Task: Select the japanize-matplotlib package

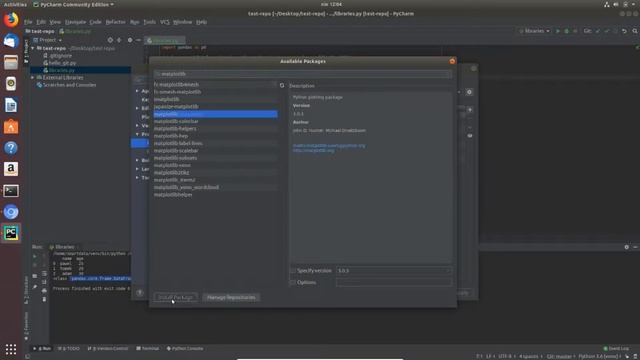Action: point(216,107)
